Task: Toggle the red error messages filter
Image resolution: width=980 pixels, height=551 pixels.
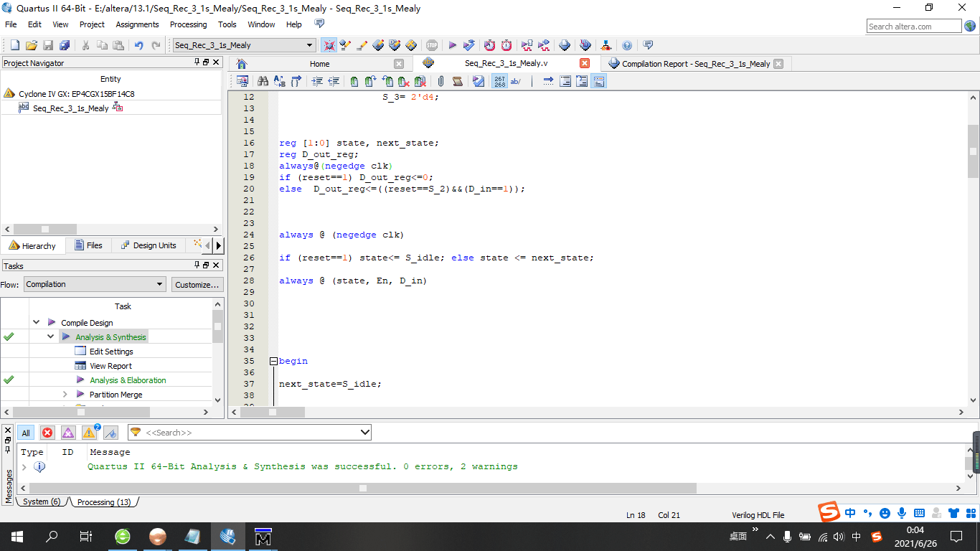Action: point(47,433)
